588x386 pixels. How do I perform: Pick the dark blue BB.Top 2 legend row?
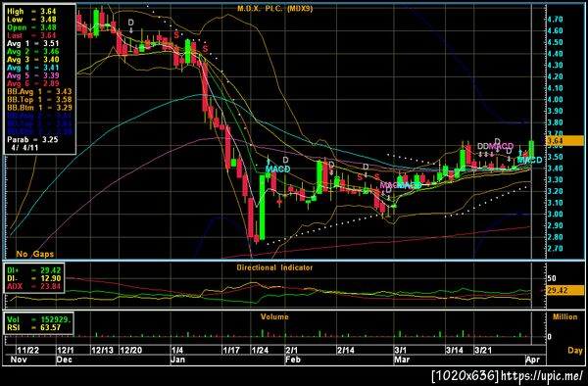point(39,123)
